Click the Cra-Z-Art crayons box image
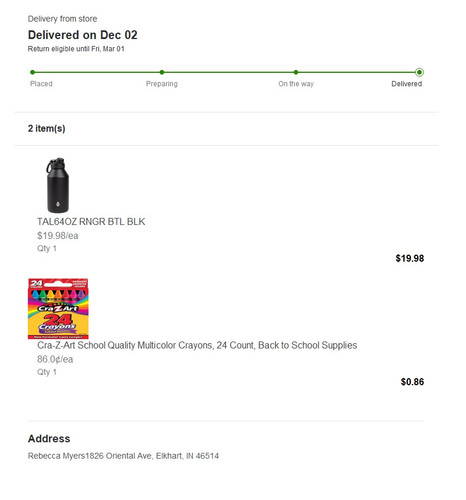Screen dimensions: 466x500 click(58, 309)
